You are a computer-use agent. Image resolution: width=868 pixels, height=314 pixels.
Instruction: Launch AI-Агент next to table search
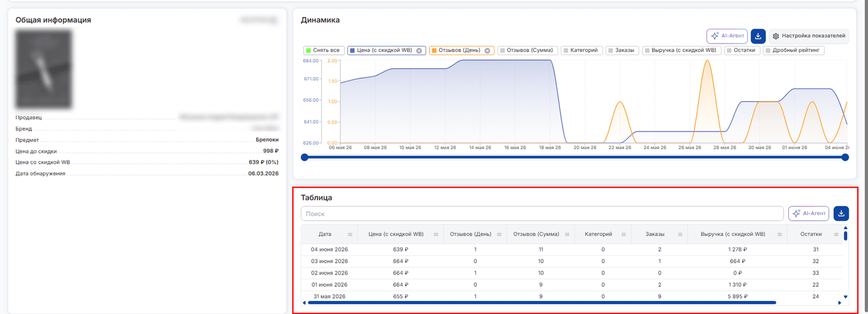pos(809,213)
